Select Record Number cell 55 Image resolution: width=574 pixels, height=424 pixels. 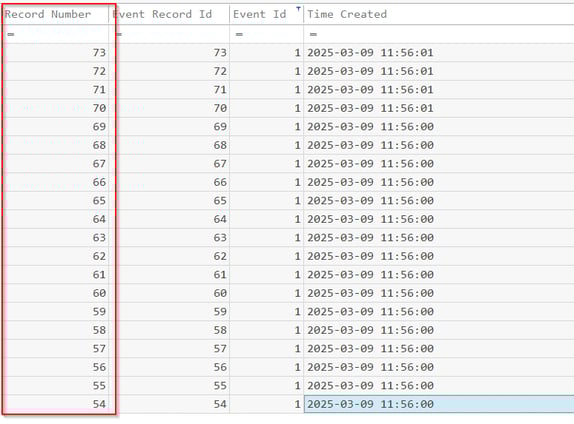point(55,386)
